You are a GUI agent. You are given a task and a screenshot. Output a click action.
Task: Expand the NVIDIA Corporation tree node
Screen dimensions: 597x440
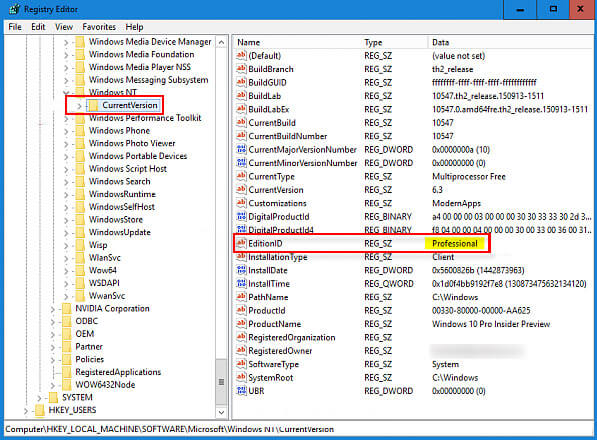pyautogui.click(x=53, y=309)
